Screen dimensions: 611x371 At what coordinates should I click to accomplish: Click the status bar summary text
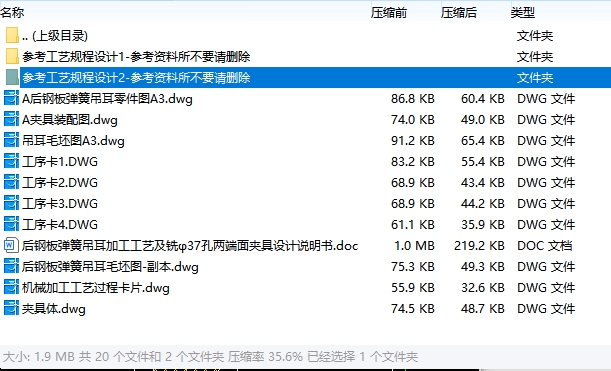[210, 356]
